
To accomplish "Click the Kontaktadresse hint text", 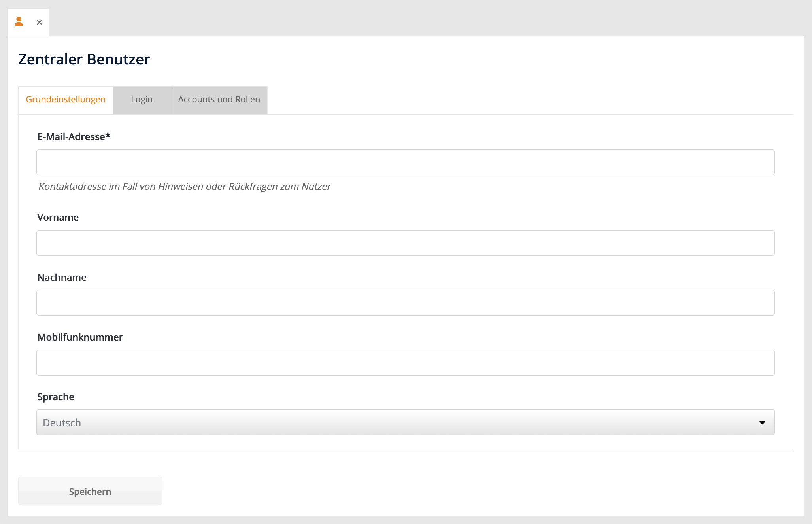I will tap(185, 187).
